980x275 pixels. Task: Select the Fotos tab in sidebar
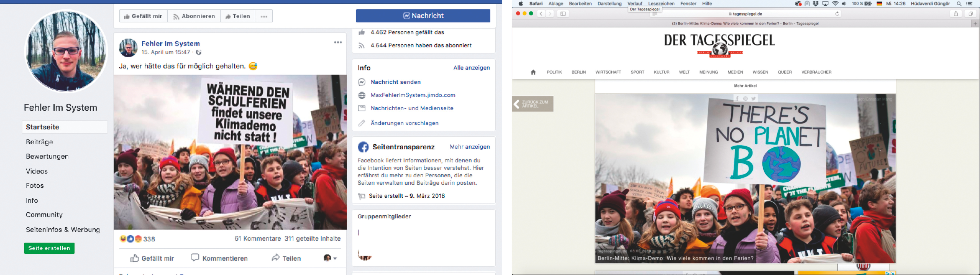pyautogui.click(x=35, y=185)
